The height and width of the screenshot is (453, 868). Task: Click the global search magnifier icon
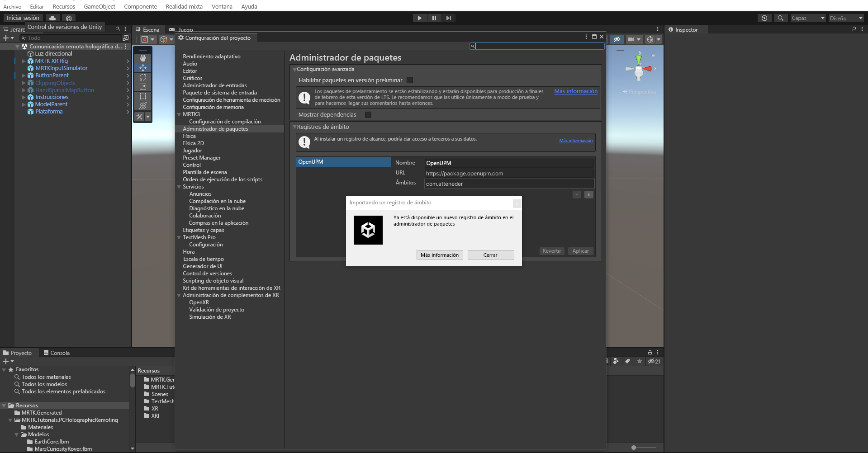point(780,18)
